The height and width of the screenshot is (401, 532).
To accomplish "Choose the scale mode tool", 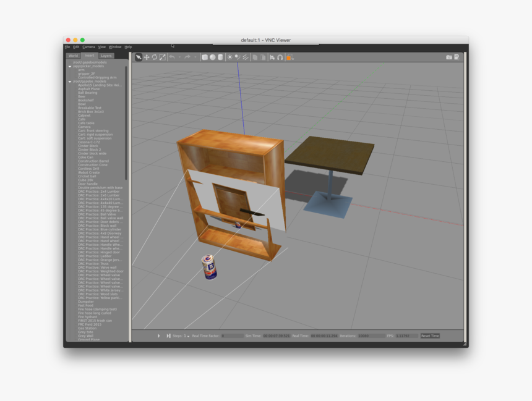I will [162, 57].
